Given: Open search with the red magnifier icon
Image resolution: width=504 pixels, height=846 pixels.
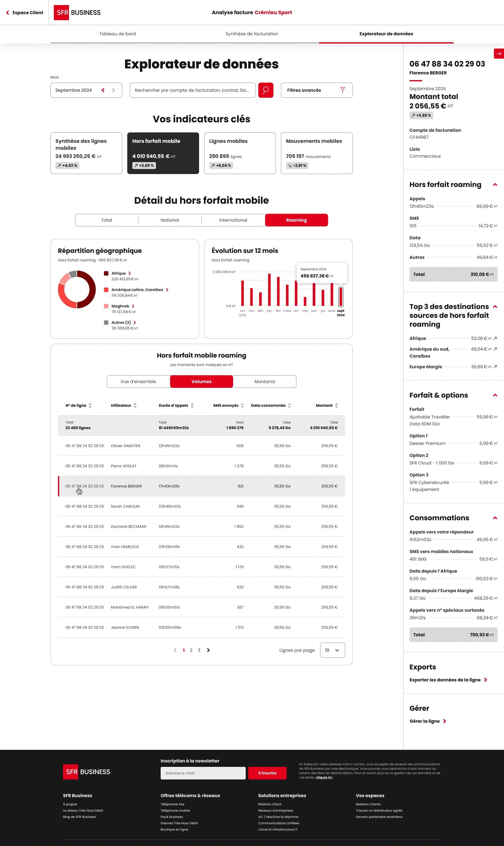Looking at the screenshot, I should click(266, 90).
